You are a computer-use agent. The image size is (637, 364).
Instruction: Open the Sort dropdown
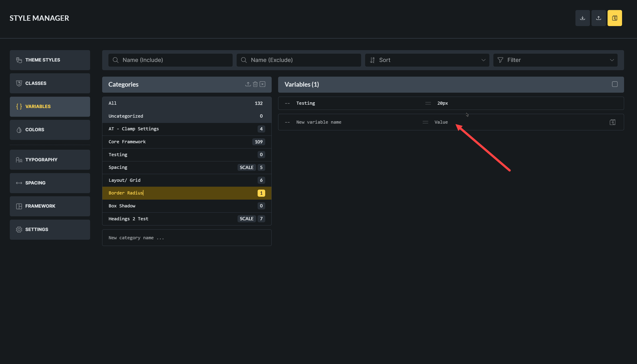point(427,60)
